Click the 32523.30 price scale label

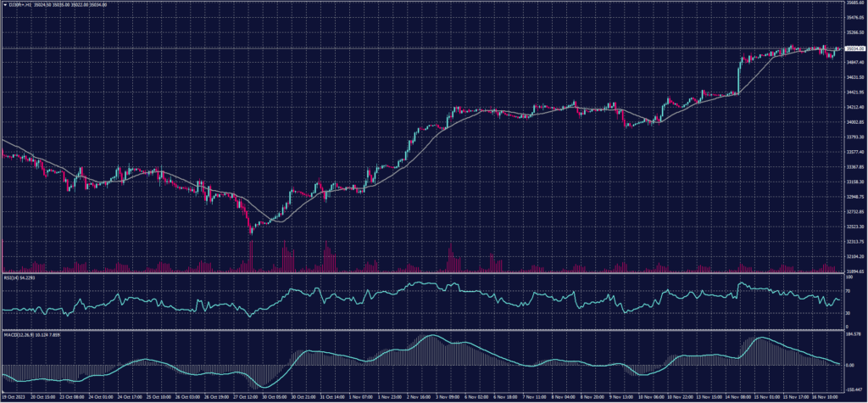coord(853,227)
